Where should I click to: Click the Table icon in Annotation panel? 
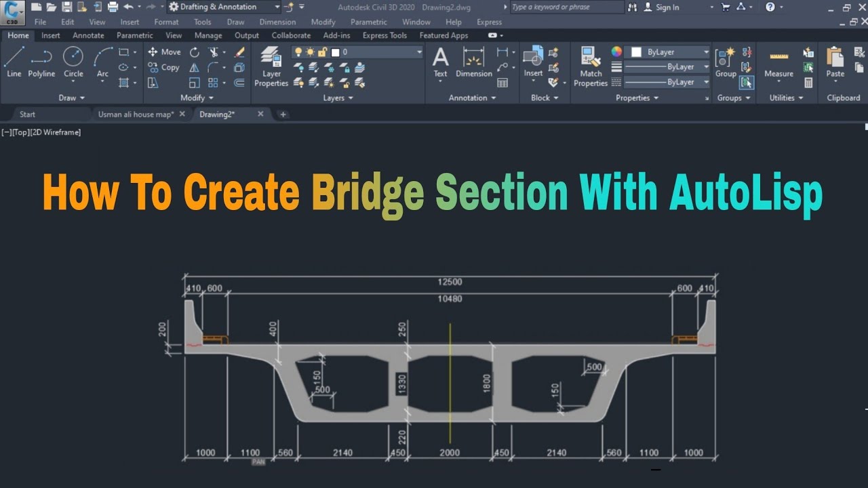click(x=502, y=83)
